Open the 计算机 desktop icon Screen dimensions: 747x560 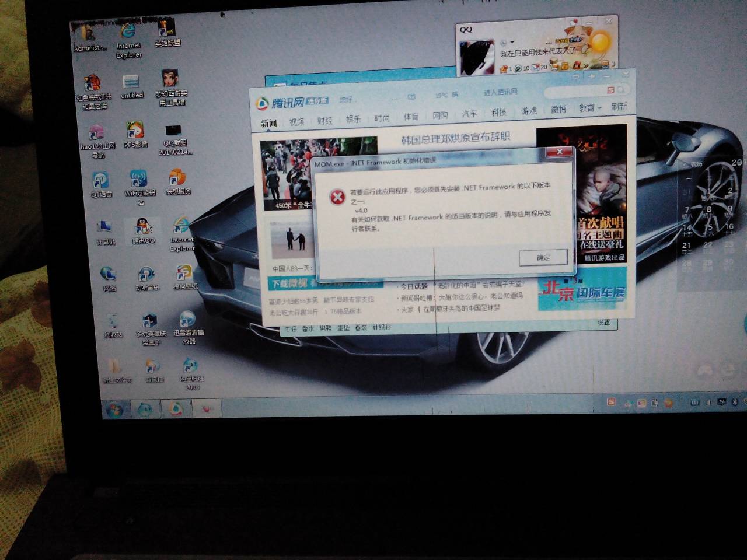pos(105,233)
